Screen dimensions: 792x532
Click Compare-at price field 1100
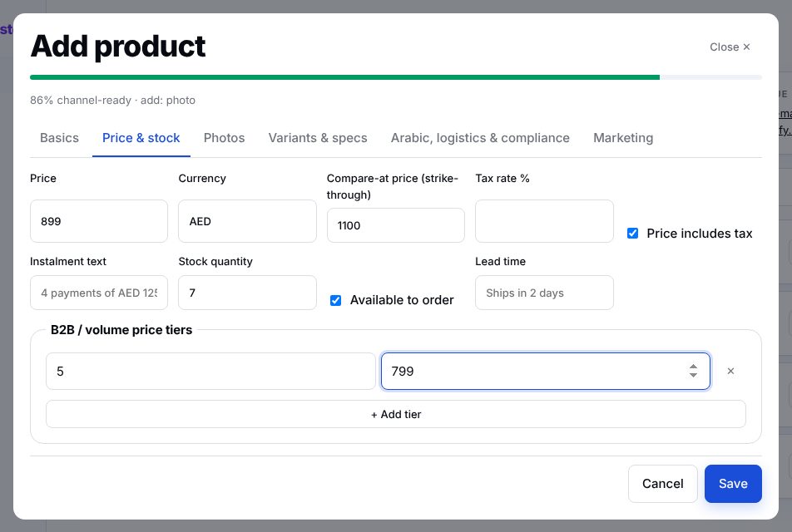tap(395, 225)
